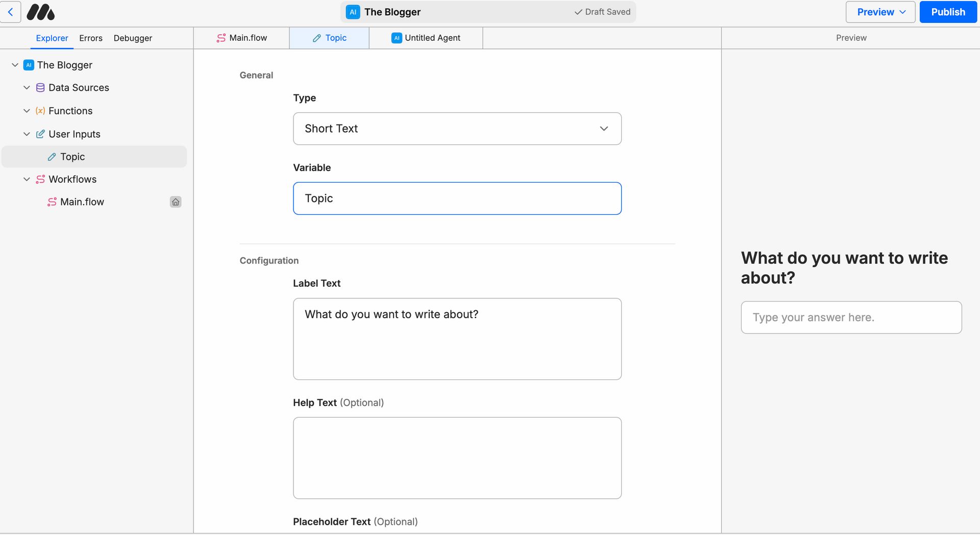The image size is (980, 535).
Task: Click the Help Text textarea
Action: click(x=457, y=458)
